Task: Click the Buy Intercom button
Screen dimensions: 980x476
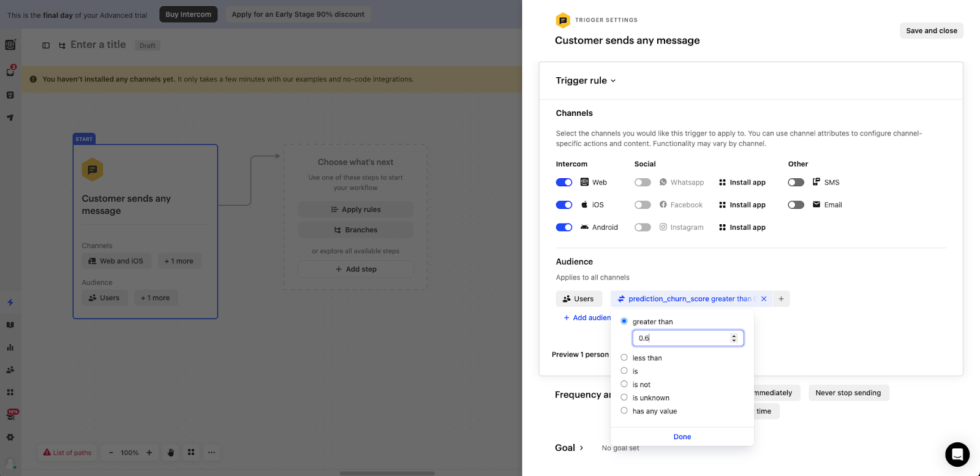Action: coord(189,14)
